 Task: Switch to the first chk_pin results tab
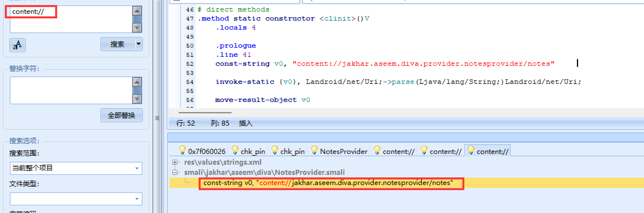248,151
